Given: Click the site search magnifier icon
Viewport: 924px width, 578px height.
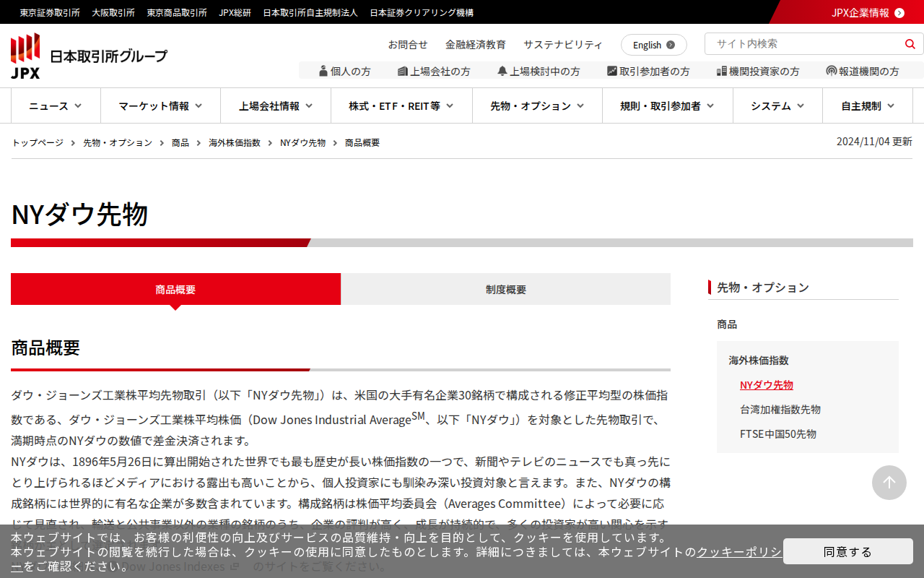Looking at the screenshot, I should point(910,44).
